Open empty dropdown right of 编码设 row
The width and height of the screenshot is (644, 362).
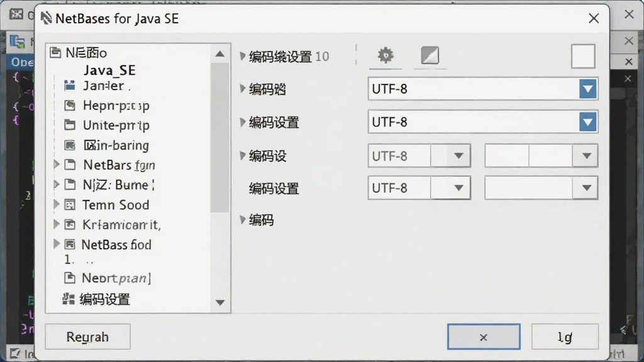tap(586, 156)
